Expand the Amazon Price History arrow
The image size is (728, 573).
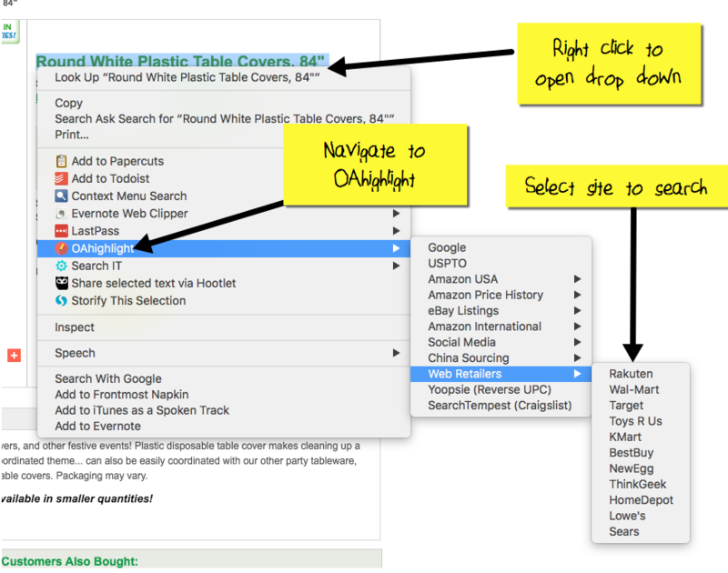(577, 295)
